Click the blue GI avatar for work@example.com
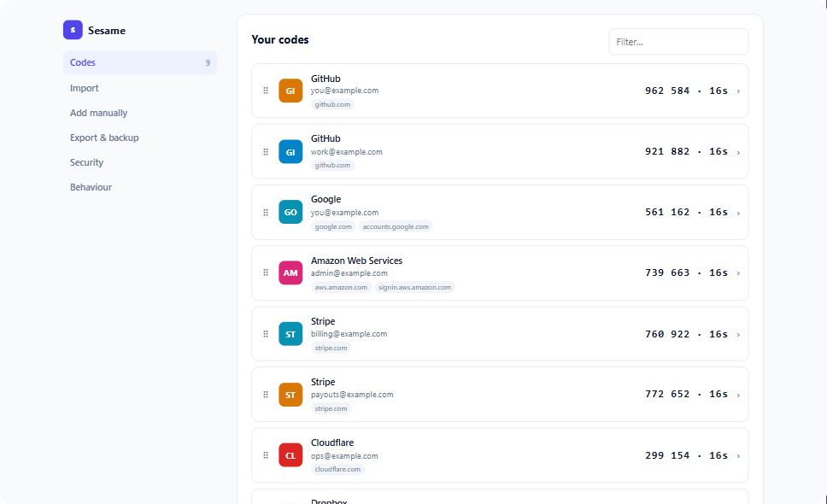The height and width of the screenshot is (504, 827). coord(290,152)
